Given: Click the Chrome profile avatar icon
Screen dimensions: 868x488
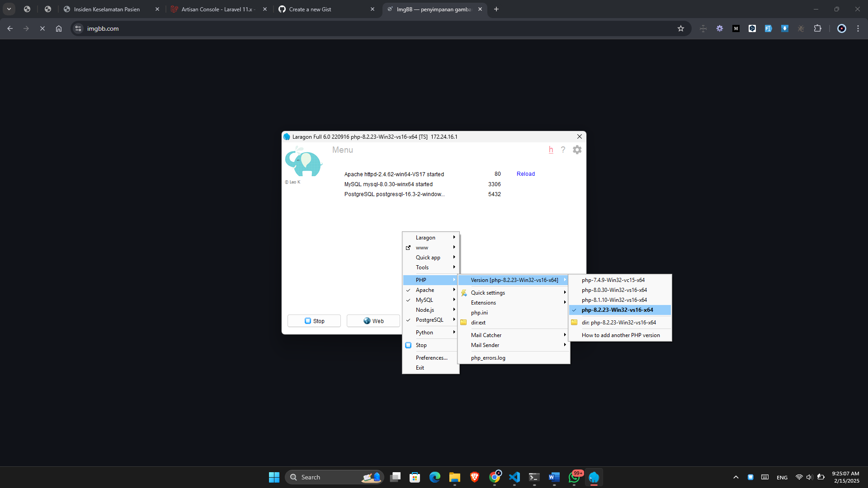Looking at the screenshot, I should [x=842, y=28].
